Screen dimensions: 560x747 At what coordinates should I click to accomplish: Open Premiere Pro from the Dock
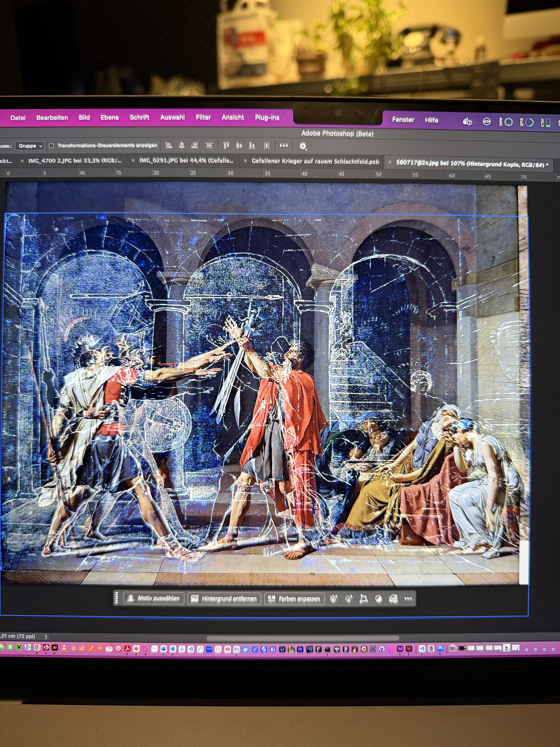point(300,649)
